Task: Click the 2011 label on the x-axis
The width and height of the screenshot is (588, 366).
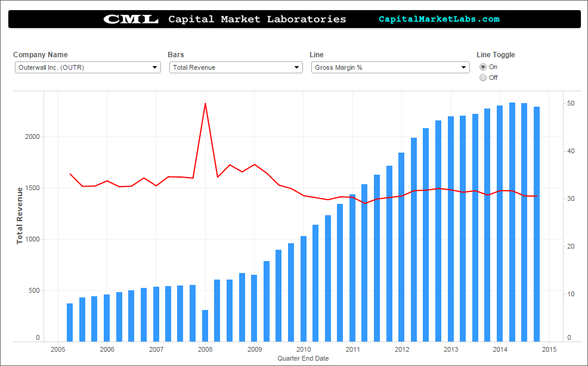Action: [x=352, y=349]
